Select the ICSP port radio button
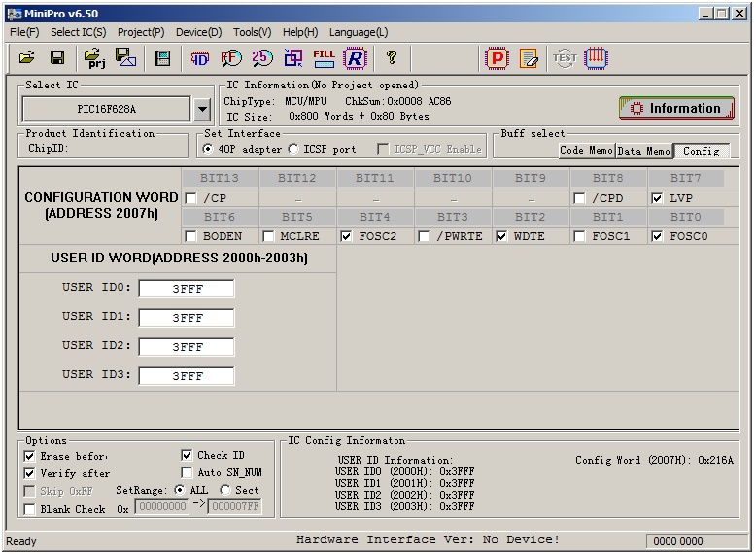 293,149
